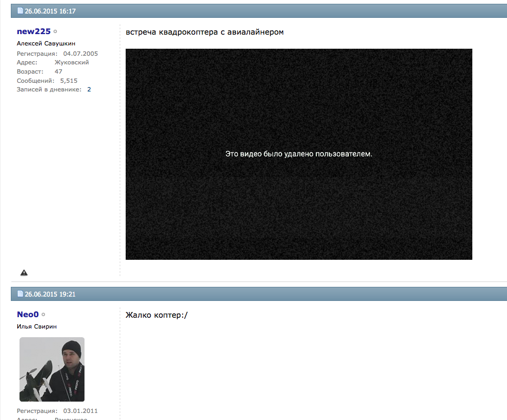Click the name 'Илья Свирин'
Image resolution: width=507 pixels, height=420 pixels.
click(x=37, y=326)
